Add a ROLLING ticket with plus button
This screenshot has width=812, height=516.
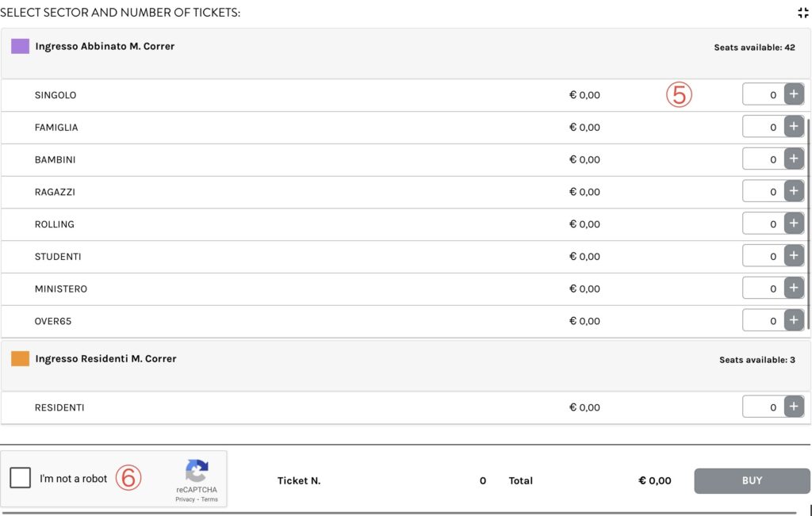coord(794,224)
